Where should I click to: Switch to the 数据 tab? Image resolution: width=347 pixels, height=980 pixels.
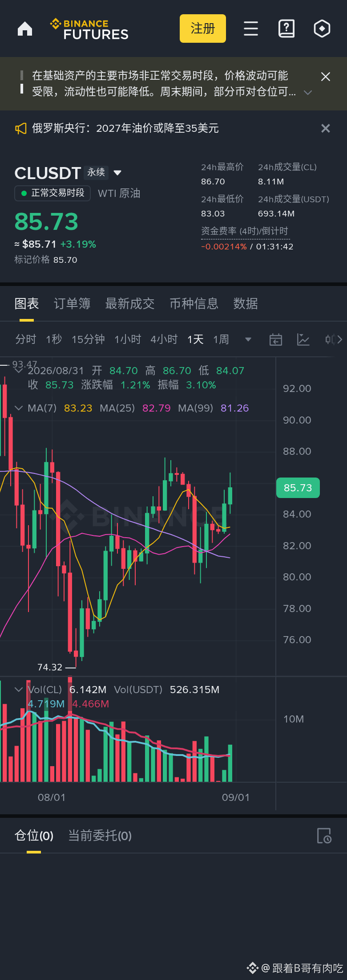click(246, 304)
